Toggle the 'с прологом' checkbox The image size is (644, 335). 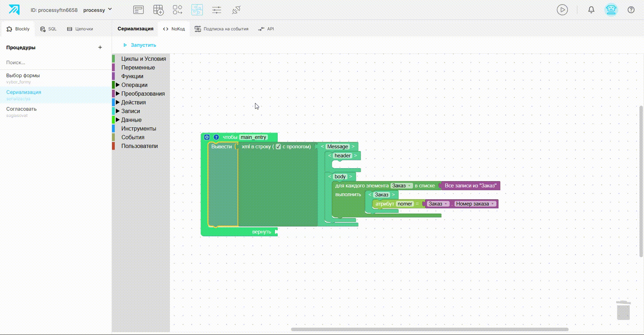(x=278, y=147)
